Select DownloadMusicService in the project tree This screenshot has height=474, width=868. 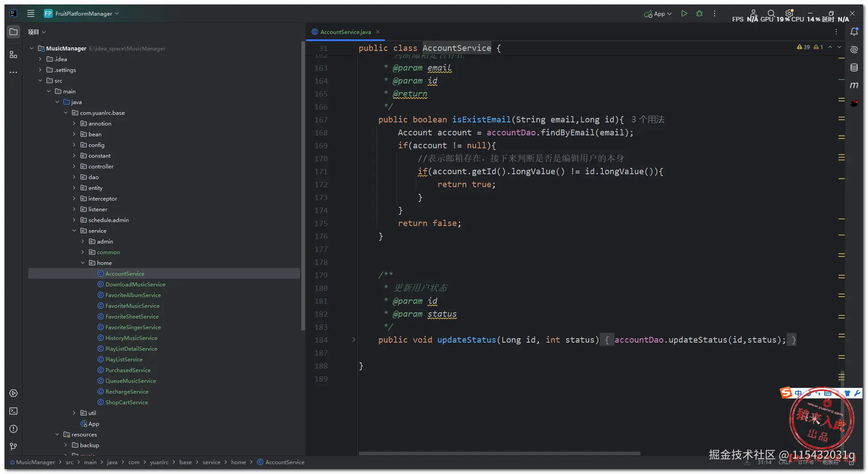pyautogui.click(x=135, y=284)
